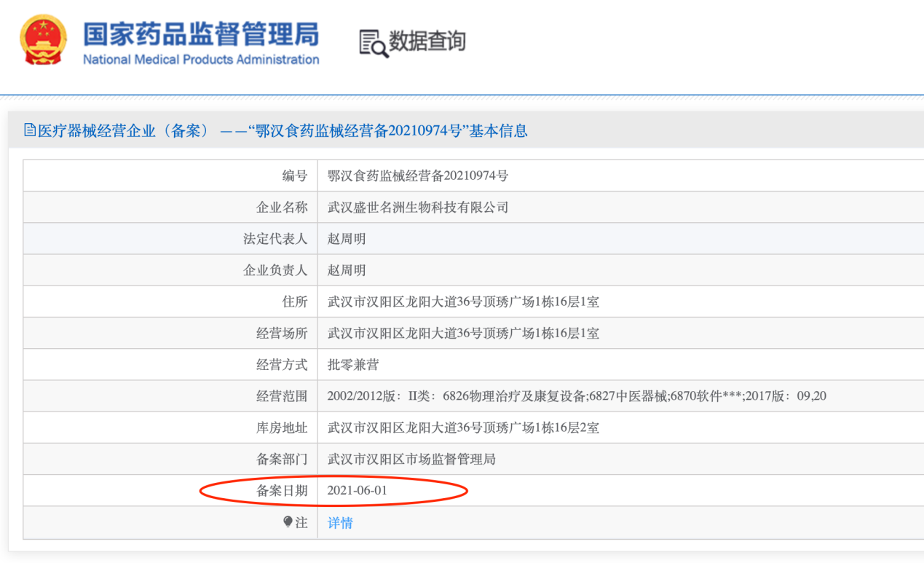Click the 库房地址 warehouse address value

[463, 428]
